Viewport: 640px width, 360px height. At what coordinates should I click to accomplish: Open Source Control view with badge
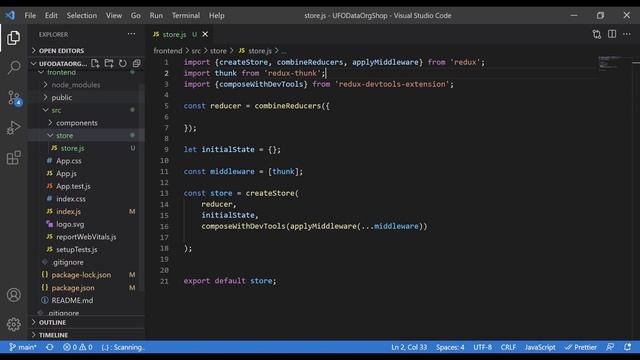pos(14,98)
